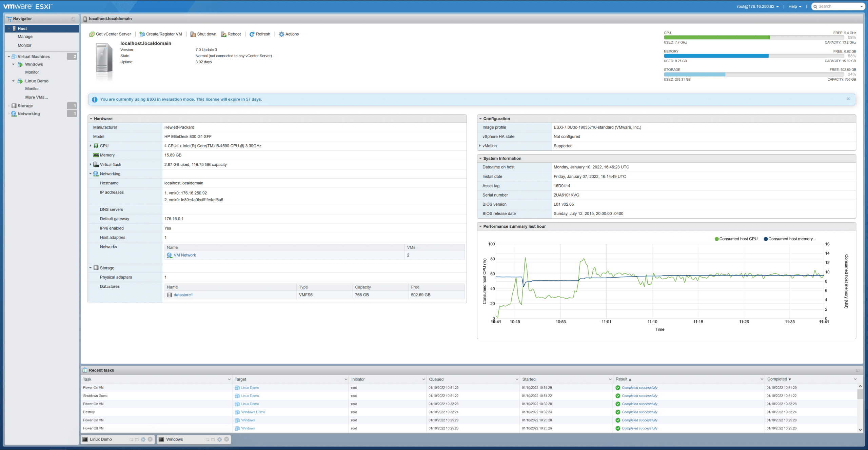Click the datastore1 icon in Datastores table
This screenshot has width=868, height=450.
(170, 295)
